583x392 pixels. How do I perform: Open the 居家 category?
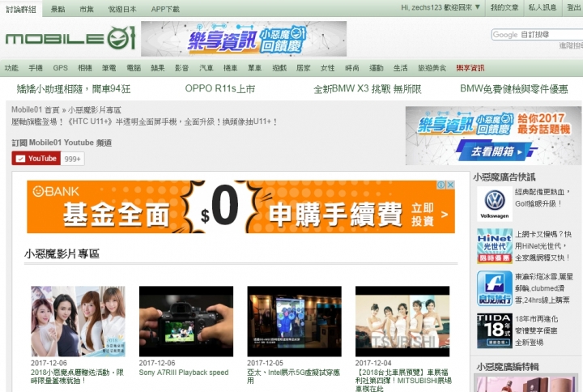[304, 68]
